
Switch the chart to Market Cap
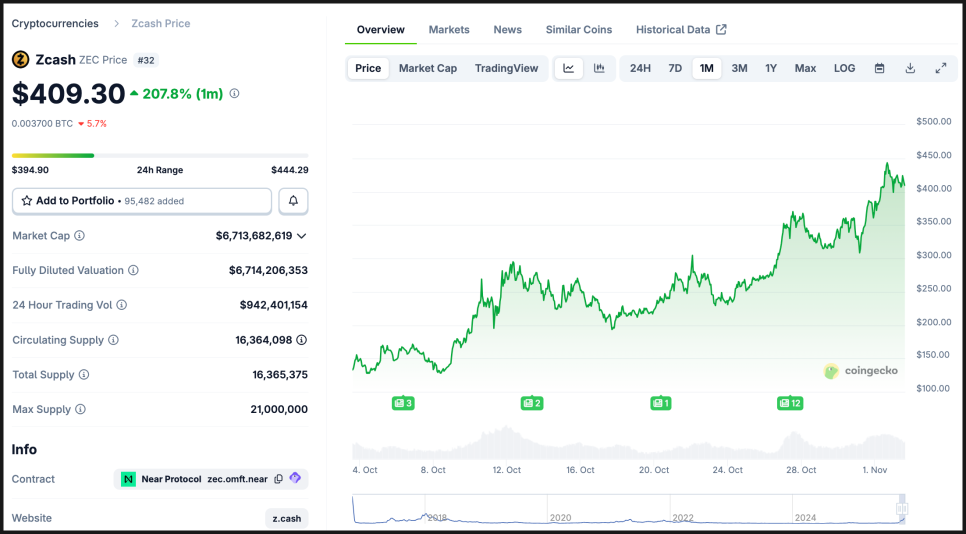tap(428, 68)
